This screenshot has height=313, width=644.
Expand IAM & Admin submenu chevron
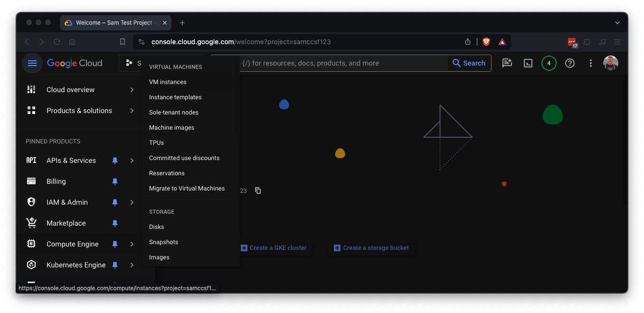point(132,202)
